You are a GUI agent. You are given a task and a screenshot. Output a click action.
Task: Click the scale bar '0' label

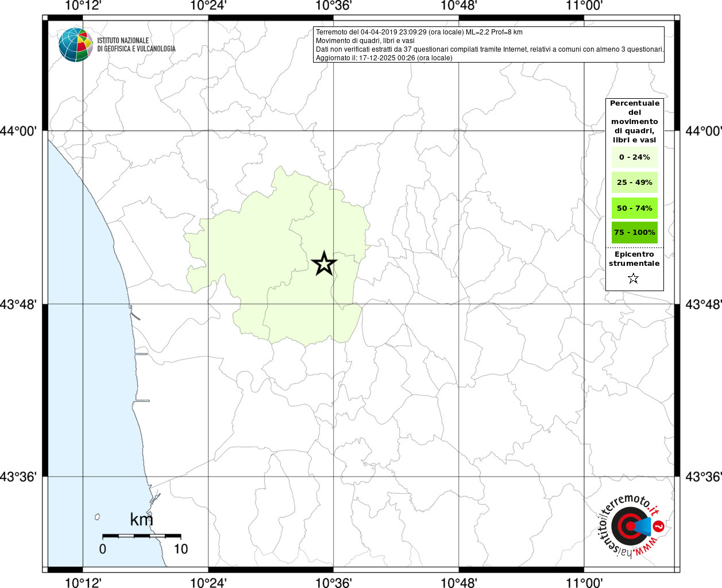pos(103,549)
